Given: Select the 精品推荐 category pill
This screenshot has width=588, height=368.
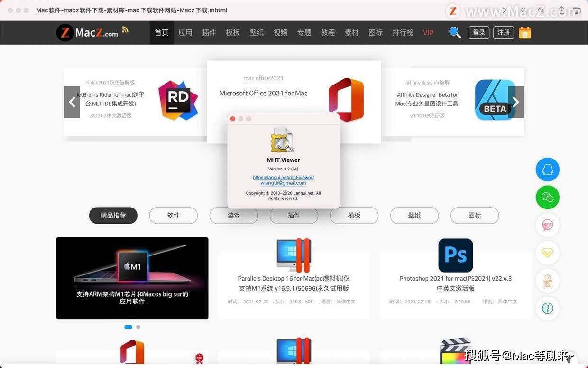Looking at the screenshot, I should 113,216.
